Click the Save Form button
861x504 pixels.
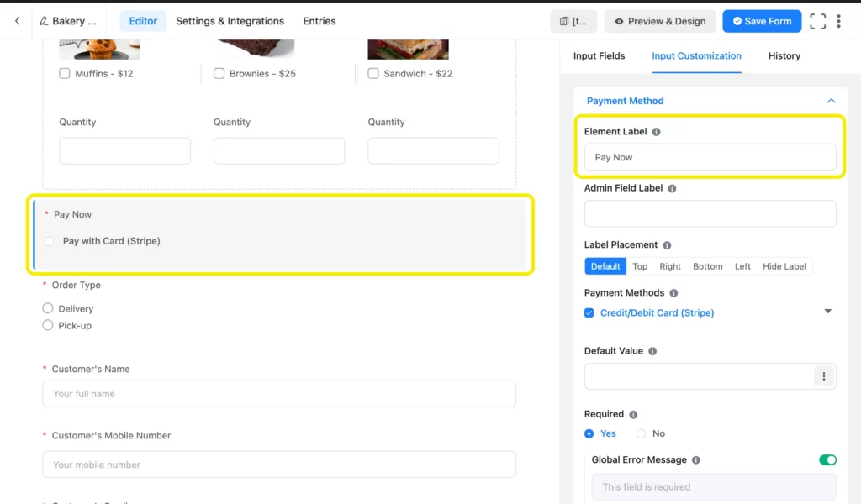[x=762, y=21]
